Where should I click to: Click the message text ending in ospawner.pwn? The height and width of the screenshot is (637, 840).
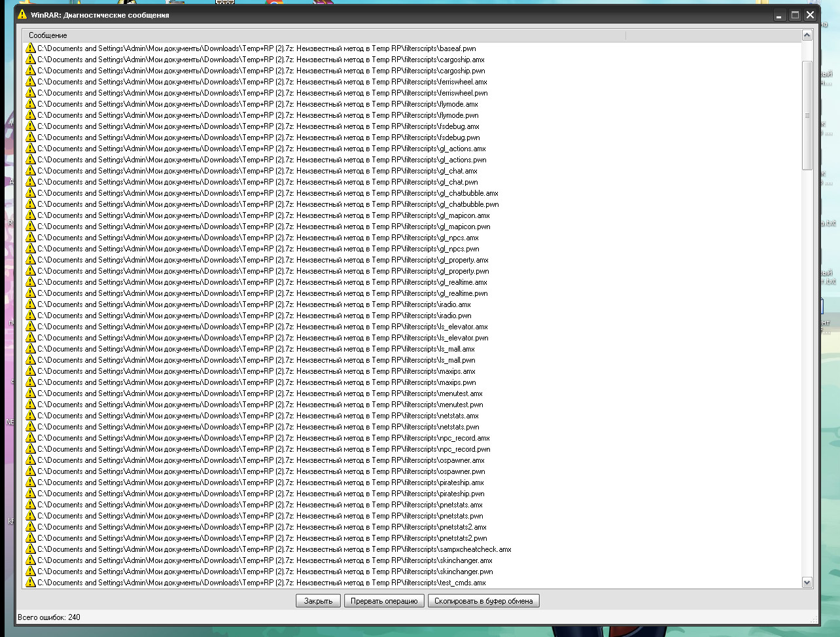click(x=261, y=471)
